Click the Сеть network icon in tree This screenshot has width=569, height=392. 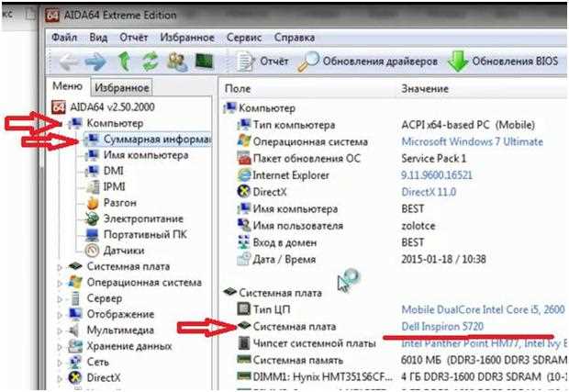point(75,362)
